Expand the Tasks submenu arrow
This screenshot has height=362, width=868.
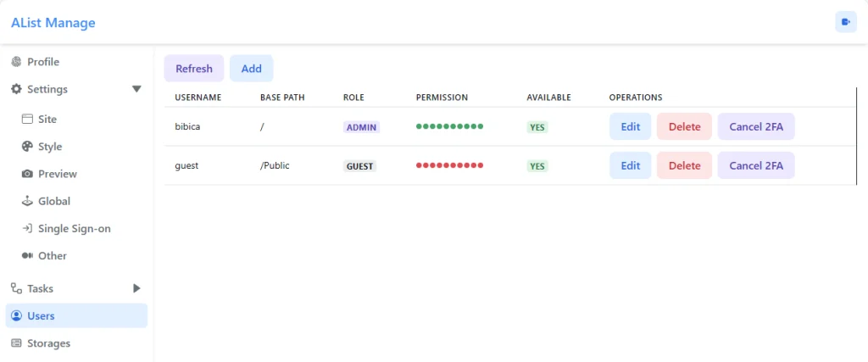136,288
